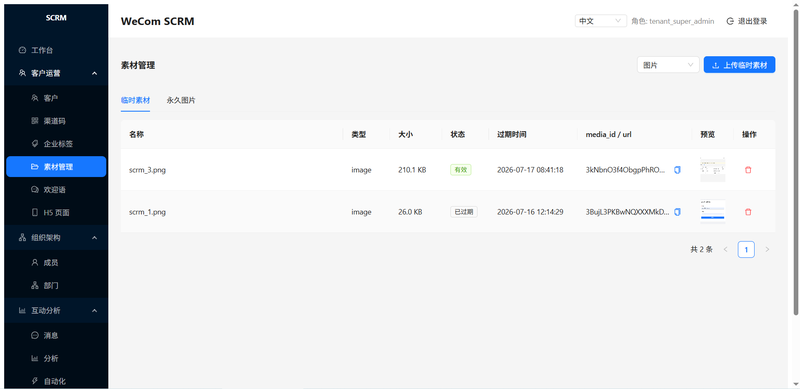Click size value 26.0 KB

[x=410, y=212]
